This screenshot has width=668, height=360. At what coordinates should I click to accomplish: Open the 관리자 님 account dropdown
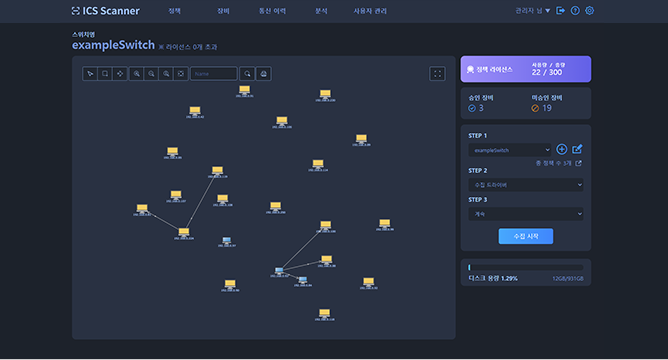[x=533, y=11]
